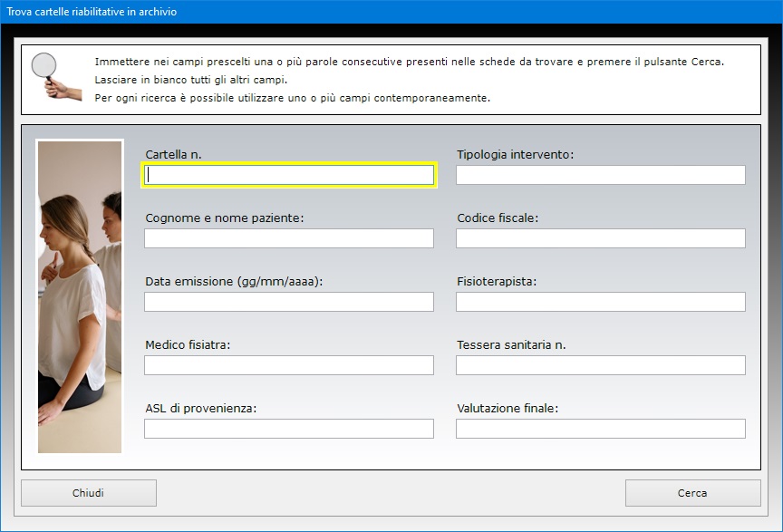The height and width of the screenshot is (532, 783).
Task: Click the window title bar text
Action: [x=92, y=12]
